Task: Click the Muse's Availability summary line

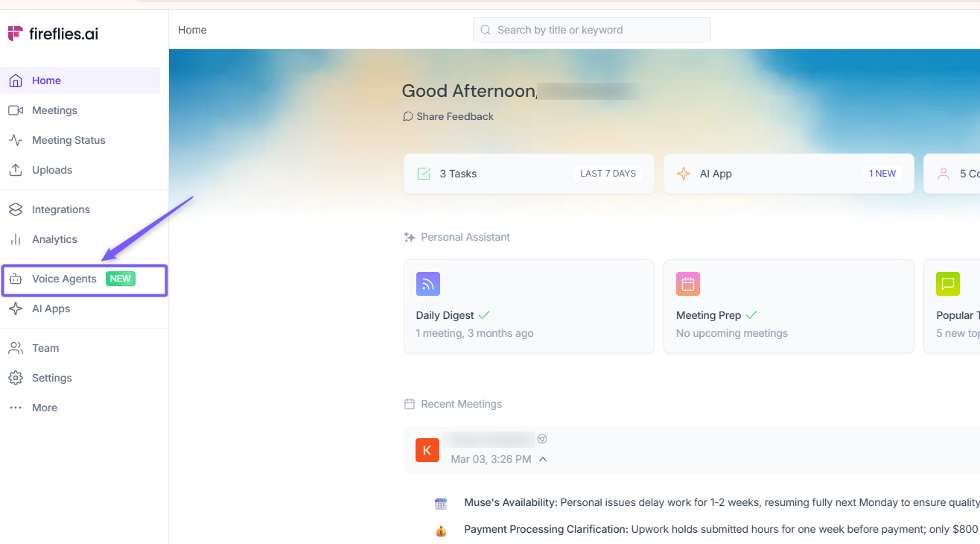Action: 721,502
